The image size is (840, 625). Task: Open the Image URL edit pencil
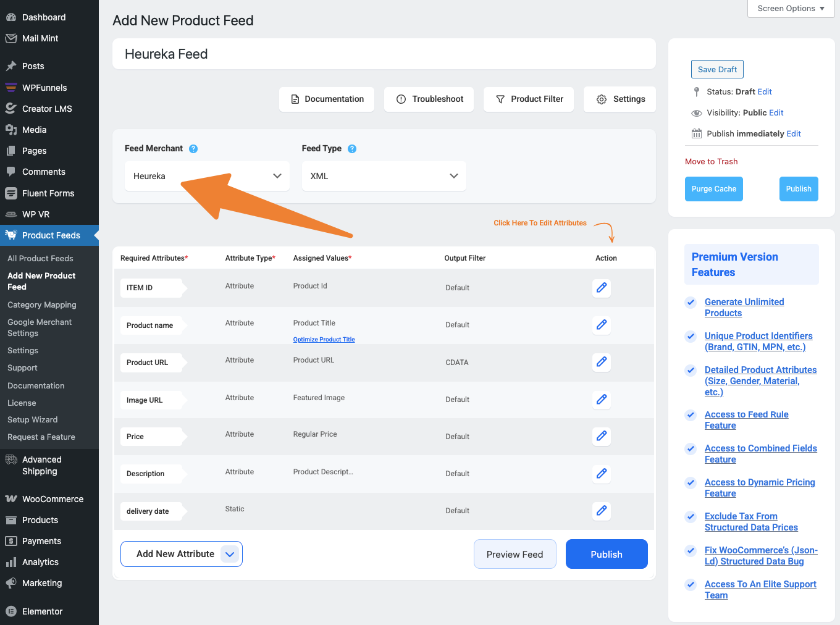pyautogui.click(x=601, y=400)
